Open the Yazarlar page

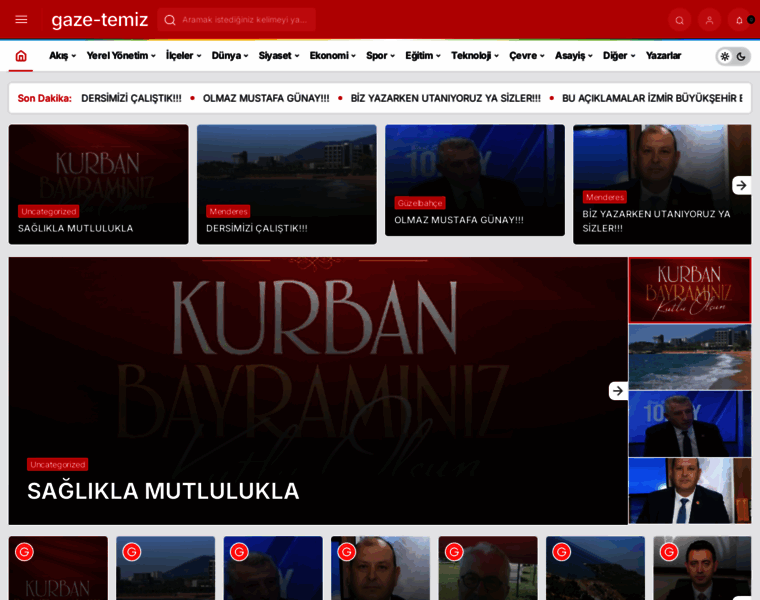point(664,56)
